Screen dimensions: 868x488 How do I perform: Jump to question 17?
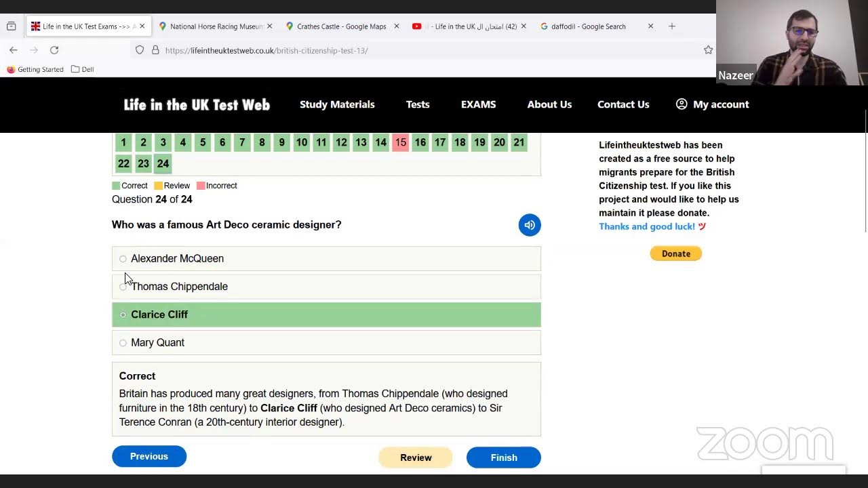point(440,142)
